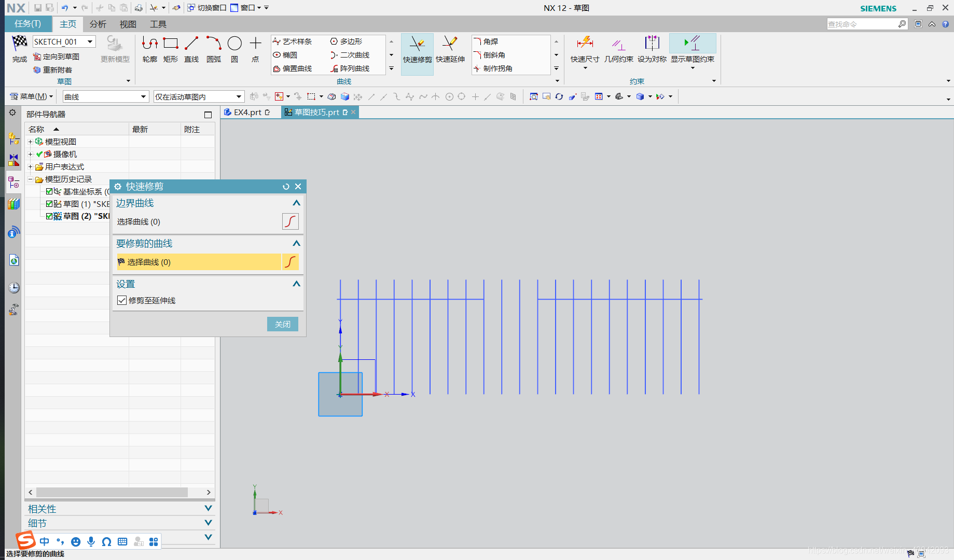Open the SKETCH_001 name dropdown

pos(90,41)
